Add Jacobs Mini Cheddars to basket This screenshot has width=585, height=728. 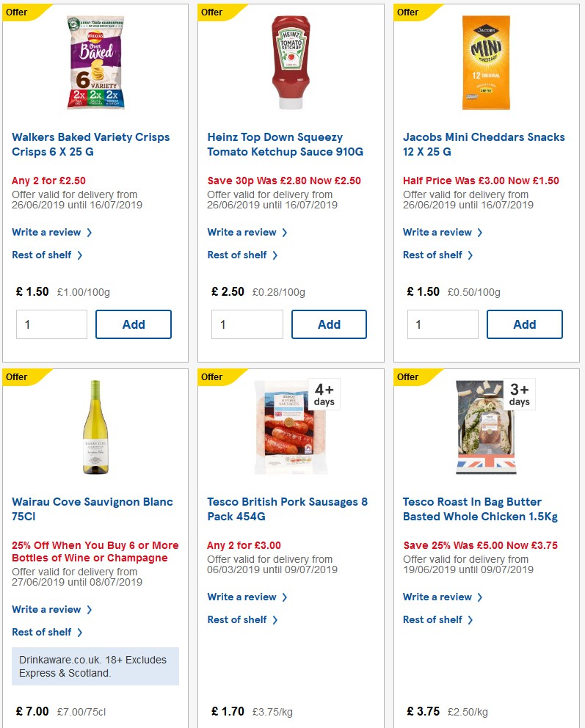[524, 324]
